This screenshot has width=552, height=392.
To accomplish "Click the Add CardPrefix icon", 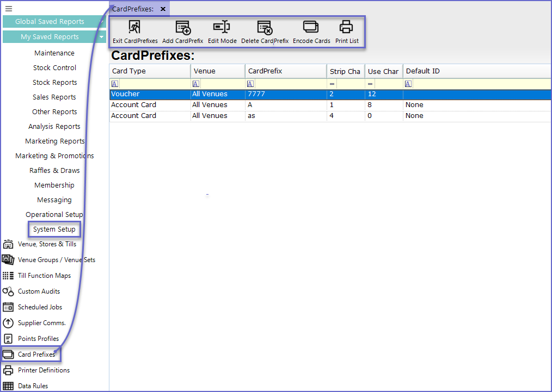I will pos(182,27).
